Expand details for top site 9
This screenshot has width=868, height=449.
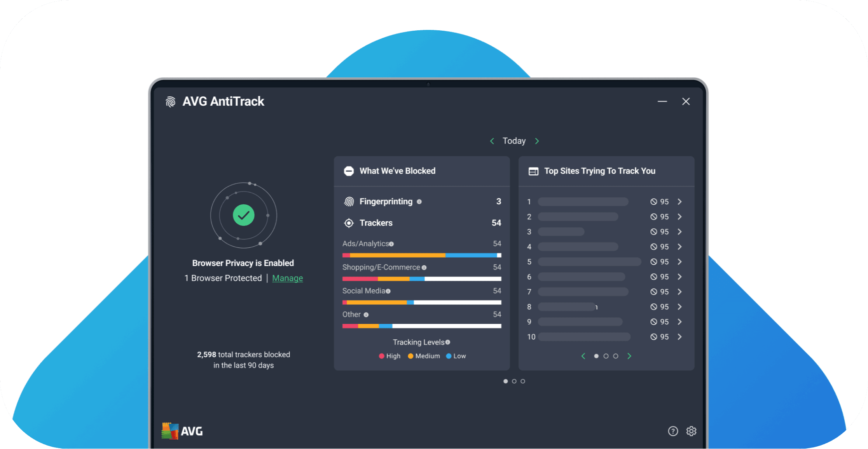click(679, 322)
